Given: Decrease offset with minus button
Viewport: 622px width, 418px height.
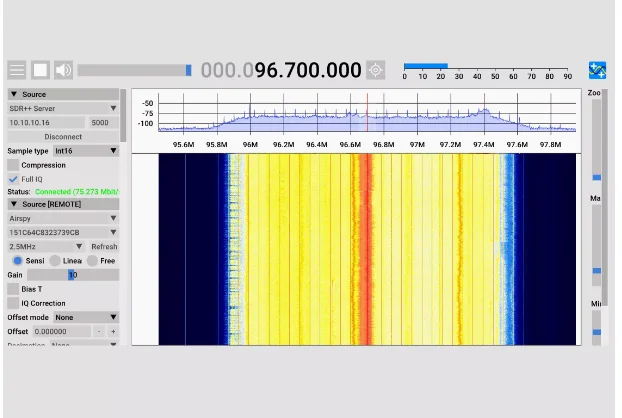Looking at the screenshot, I should click(x=99, y=332).
